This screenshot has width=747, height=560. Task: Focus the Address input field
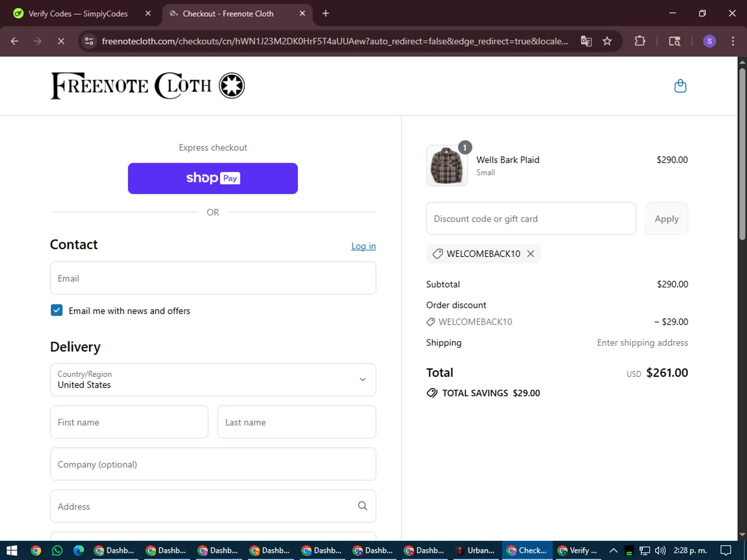(213, 506)
